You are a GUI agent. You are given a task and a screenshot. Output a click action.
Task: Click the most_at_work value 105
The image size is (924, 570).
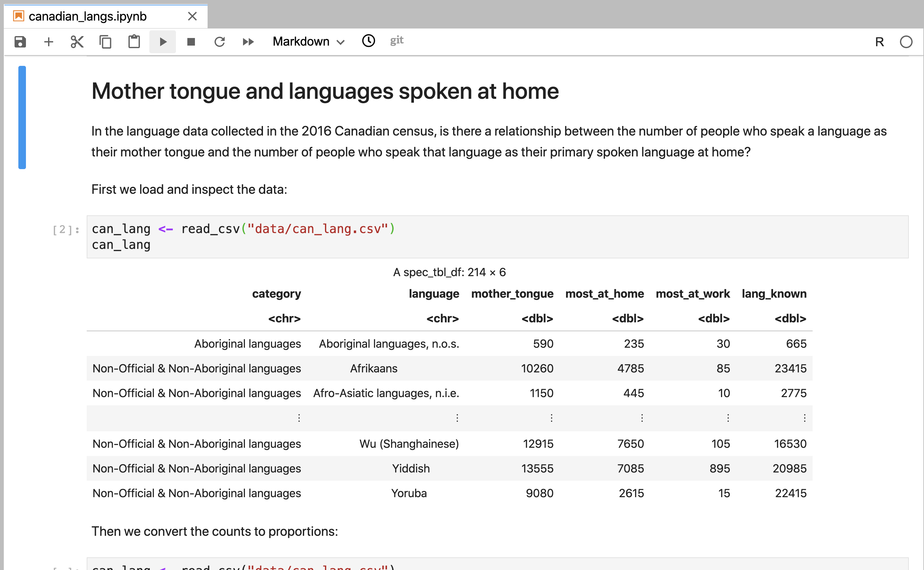coord(721,444)
